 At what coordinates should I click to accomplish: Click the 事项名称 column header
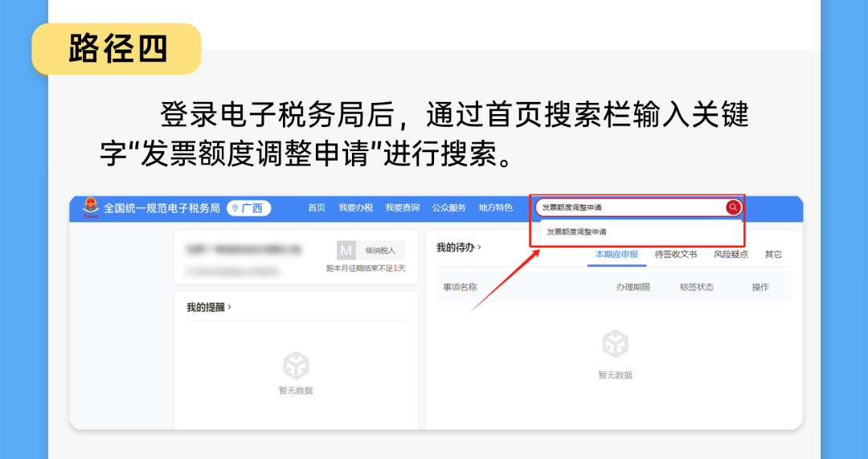[460, 287]
